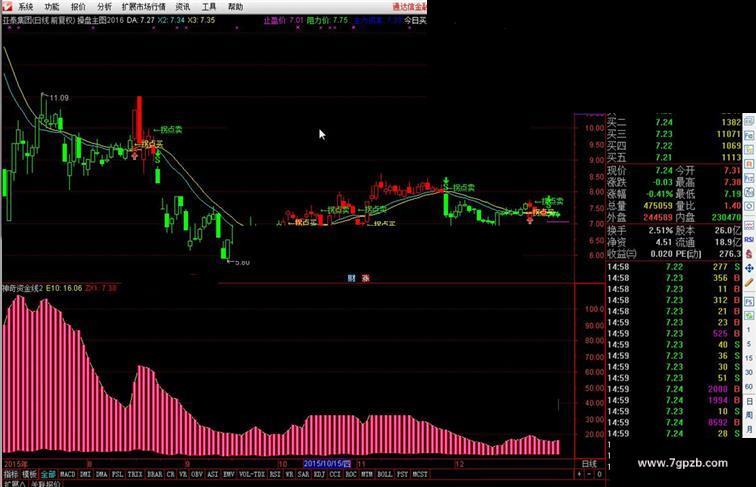Open the 资讯 menu

183,7
